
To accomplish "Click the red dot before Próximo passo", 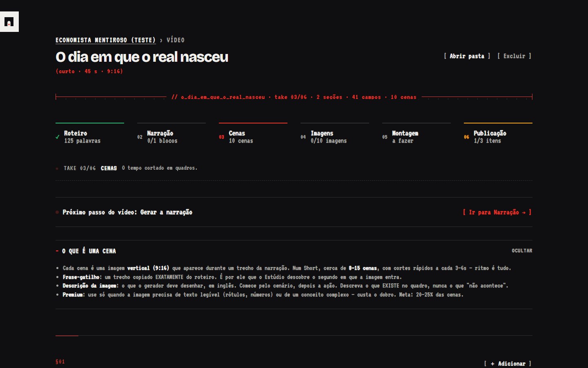I will [57, 212].
